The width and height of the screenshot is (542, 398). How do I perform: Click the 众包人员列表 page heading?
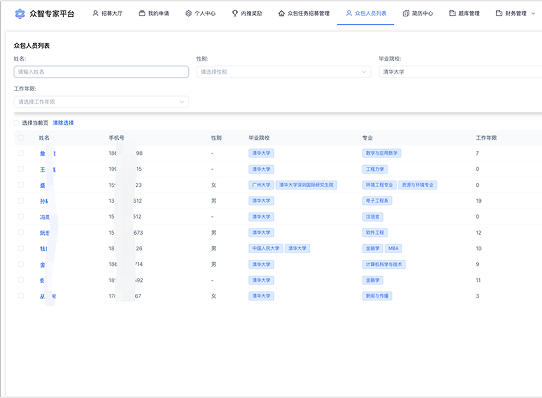tap(32, 46)
